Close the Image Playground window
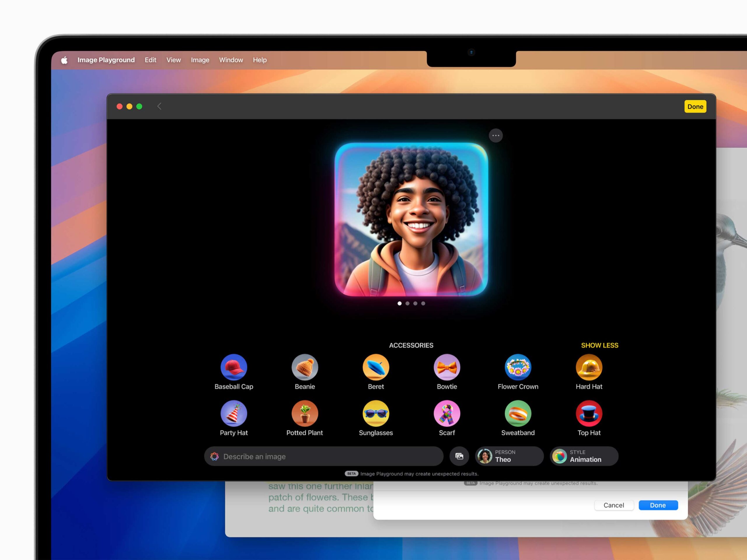This screenshot has height=560, width=747. [x=120, y=107]
